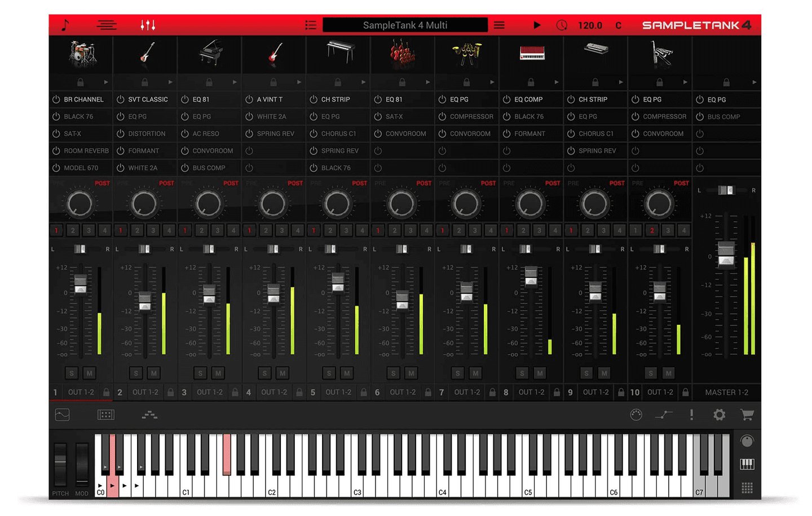Click the SampleTank 4 Multi name field
This screenshot has width=812, height=516.
tap(405, 25)
